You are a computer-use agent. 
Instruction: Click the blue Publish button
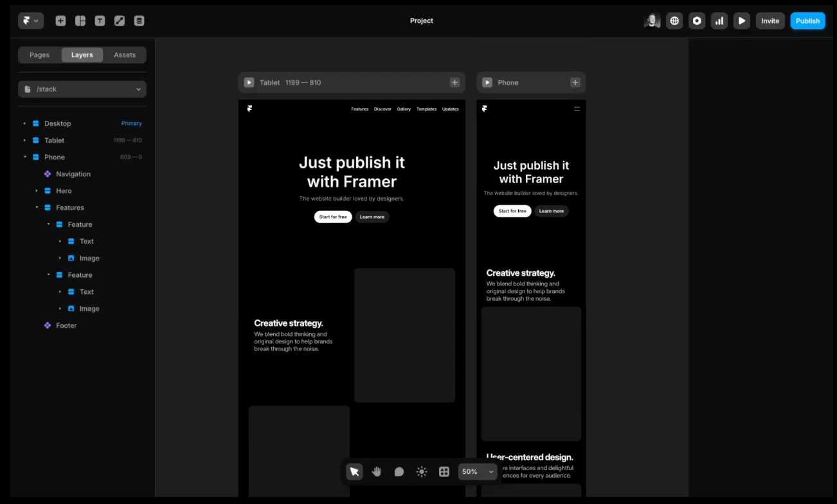point(807,20)
